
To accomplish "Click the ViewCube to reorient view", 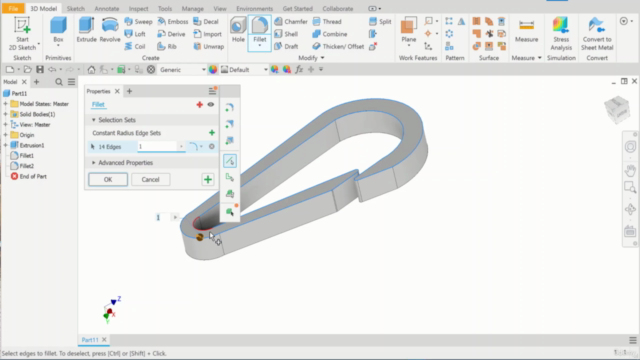I will click(617, 109).
